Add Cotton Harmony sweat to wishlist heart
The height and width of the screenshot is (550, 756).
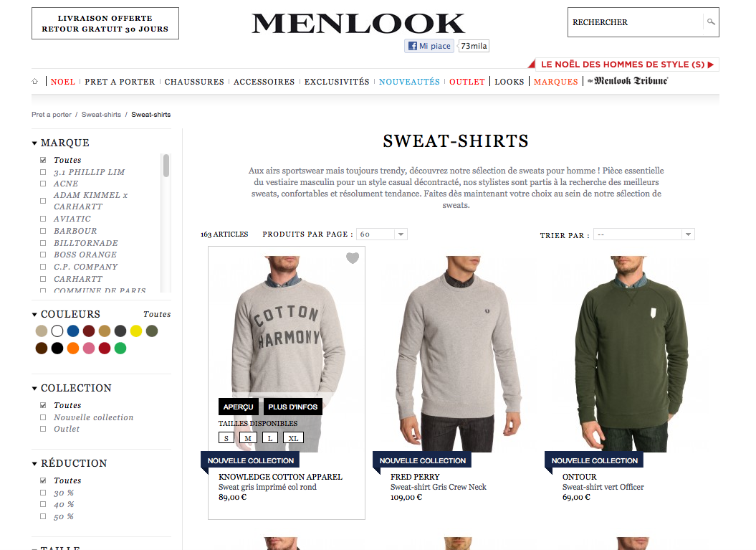pyautogui.click(x=353, y=258)
